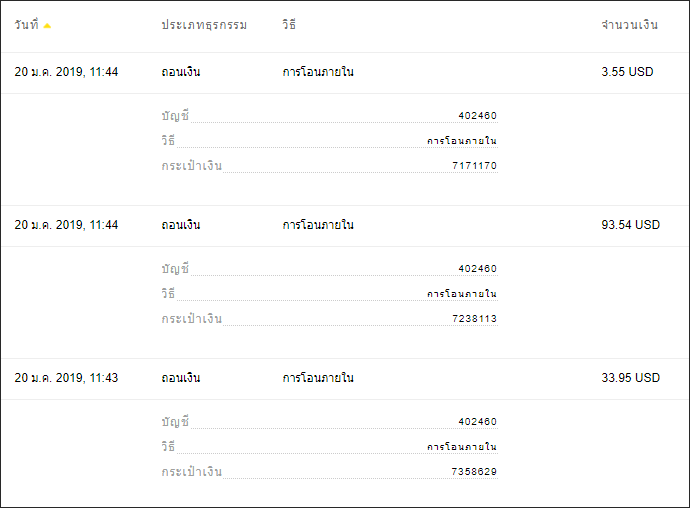
Task: Click the กระเป๋าเงิน label in first details
Action: pos(191,166)
